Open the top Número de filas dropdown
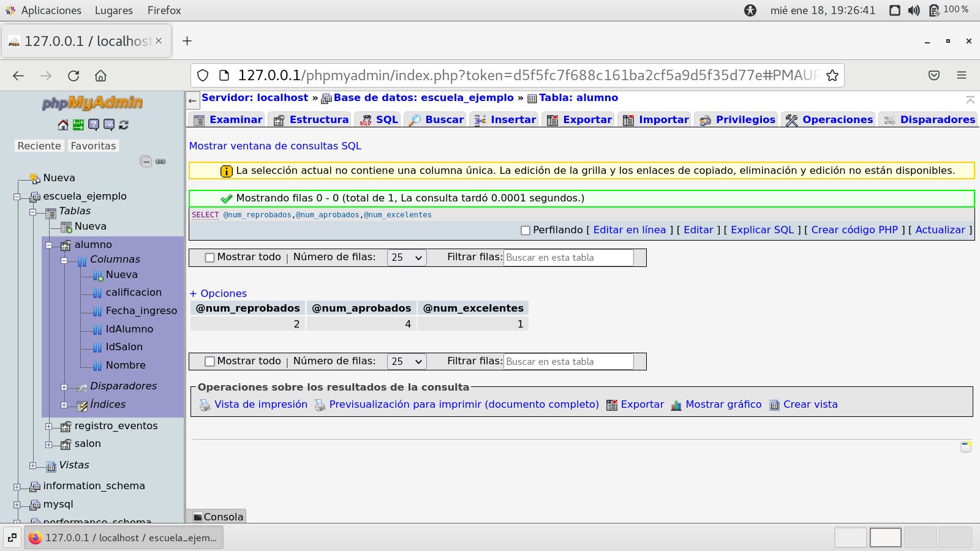 (x=407, y=258)
